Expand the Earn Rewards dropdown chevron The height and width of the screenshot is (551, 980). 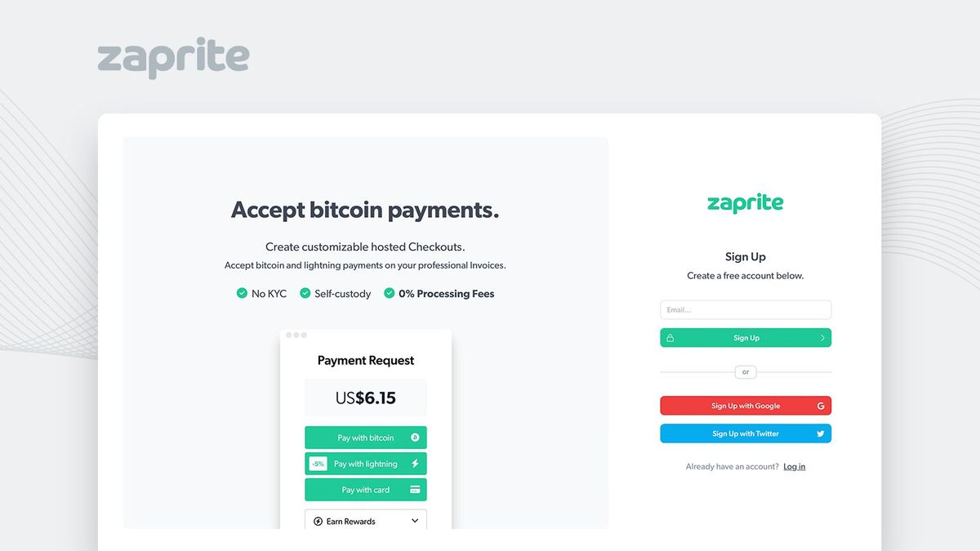[x=415, y=522]
